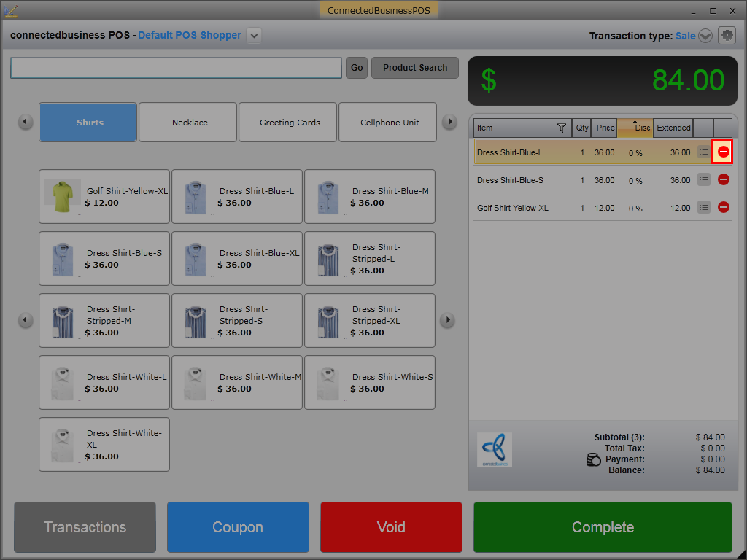Add Dress Shirt-White-S product tile
This screenshot has height=560, width=747.
[x=370, y=382]
